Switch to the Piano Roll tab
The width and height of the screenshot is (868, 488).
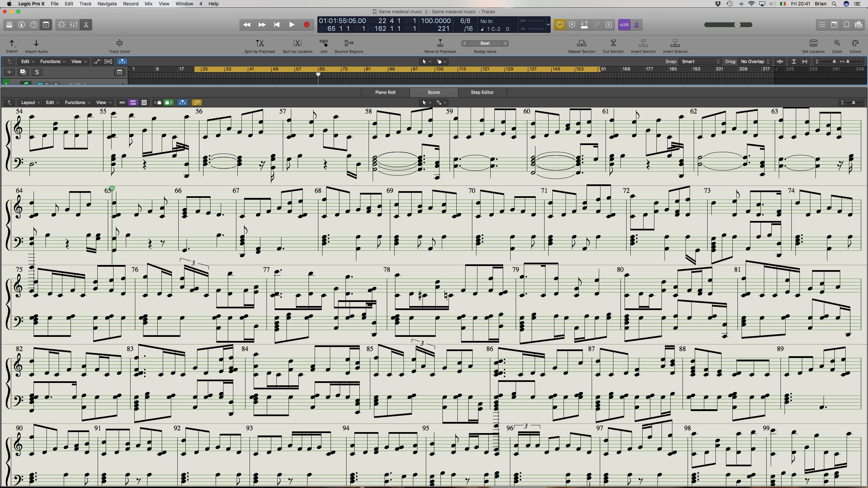tap(385, 92)
